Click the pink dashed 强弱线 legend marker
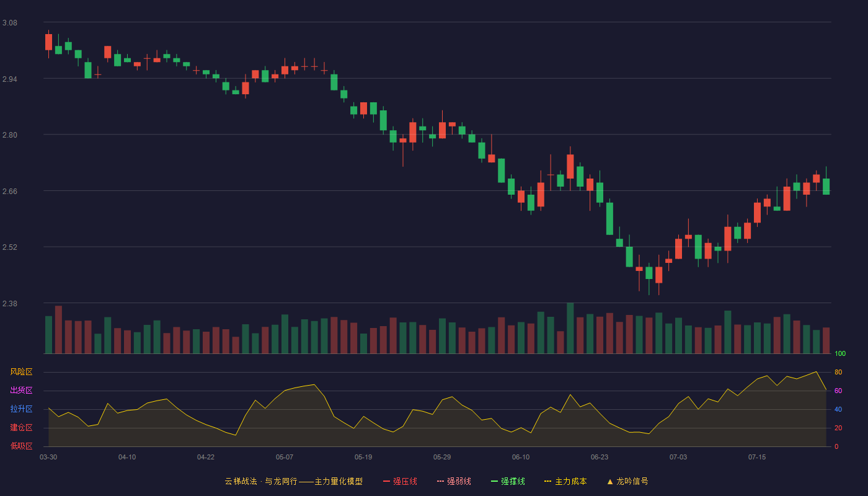Viewport: 868px width, 496px height. point(440,481)
